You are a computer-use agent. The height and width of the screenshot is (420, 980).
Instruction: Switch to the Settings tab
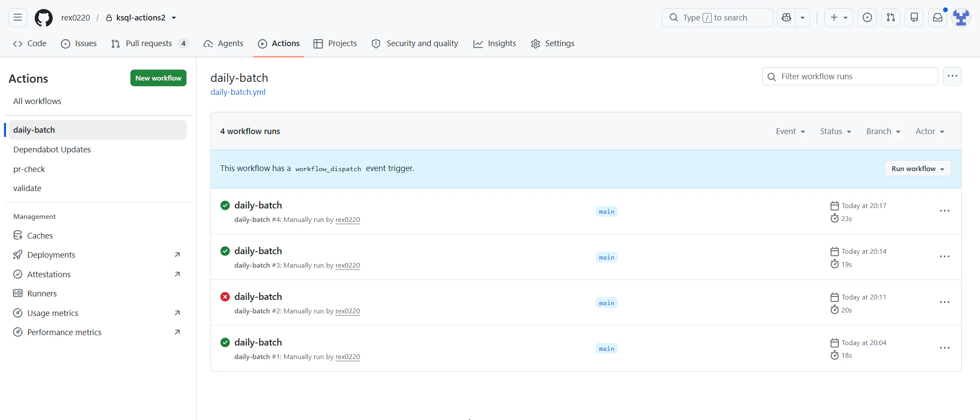[x=553, y=44]
